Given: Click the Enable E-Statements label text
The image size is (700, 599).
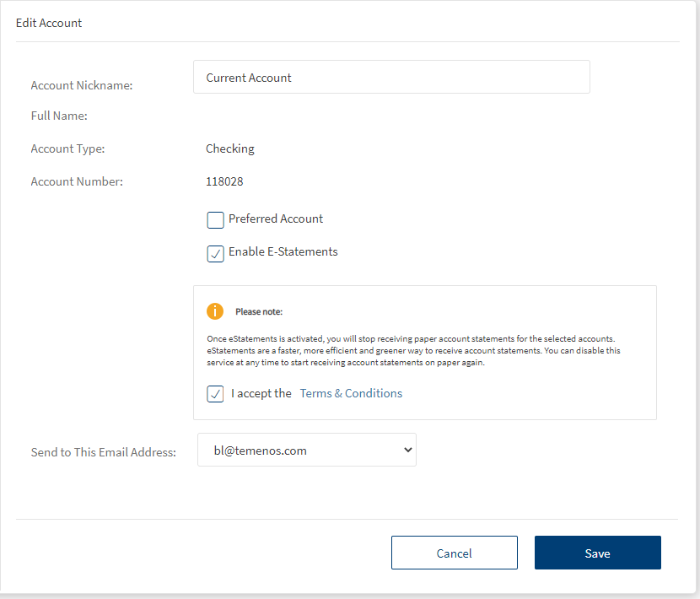Looking at the screenshot, I should pos(283,251).
